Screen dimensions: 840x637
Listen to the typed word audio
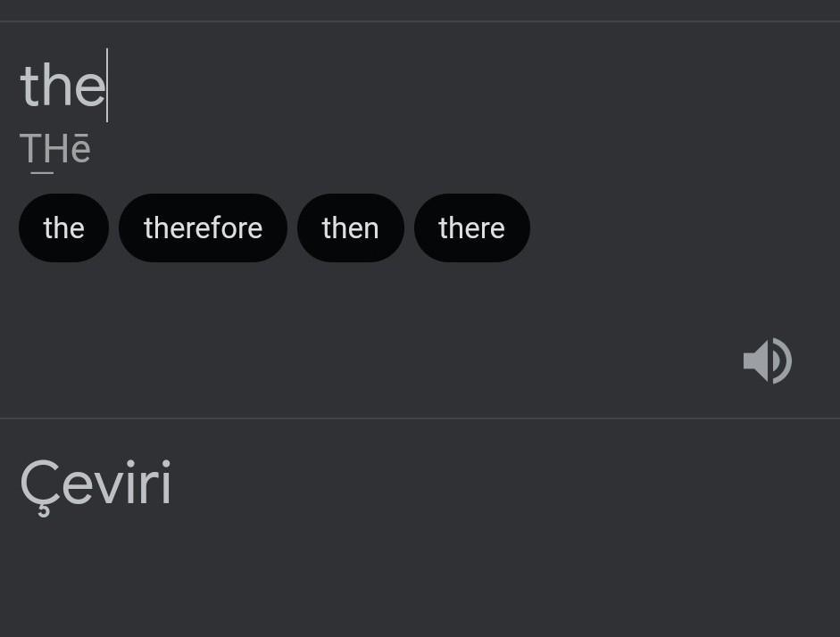(767, 360)
